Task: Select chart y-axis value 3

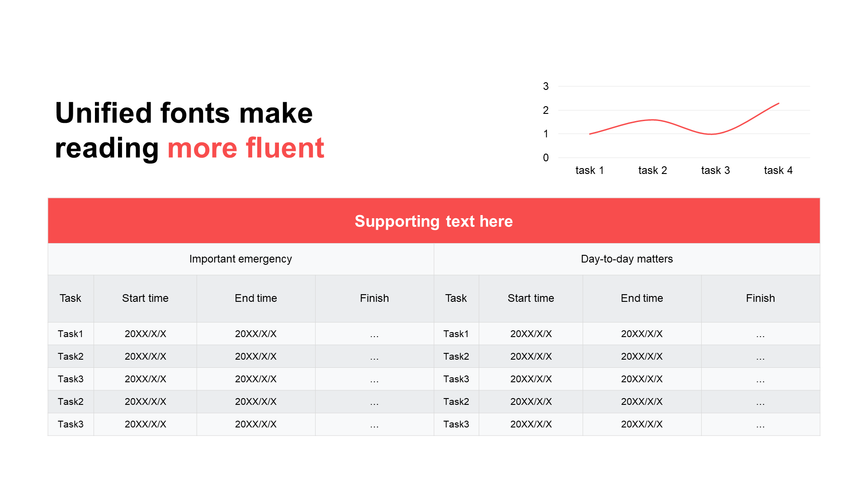Action: pos(546,86)
